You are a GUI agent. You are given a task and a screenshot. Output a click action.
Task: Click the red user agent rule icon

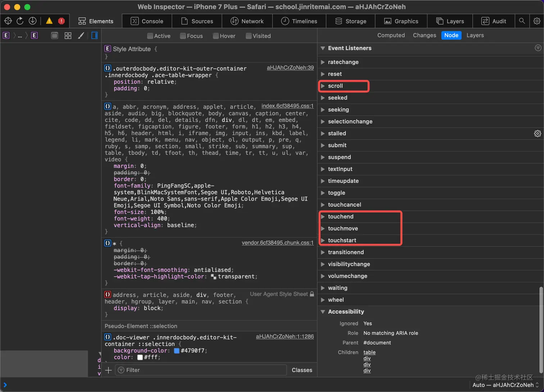click(x=108, y=294)
